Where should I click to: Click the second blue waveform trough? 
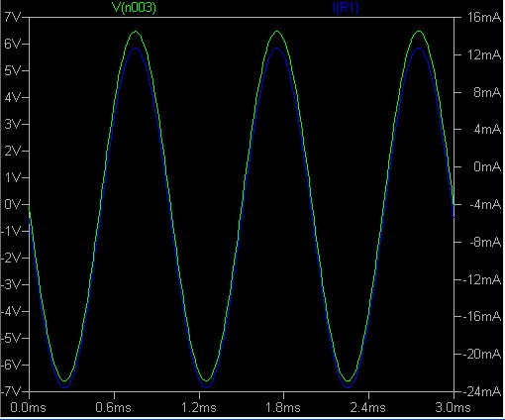207,386
